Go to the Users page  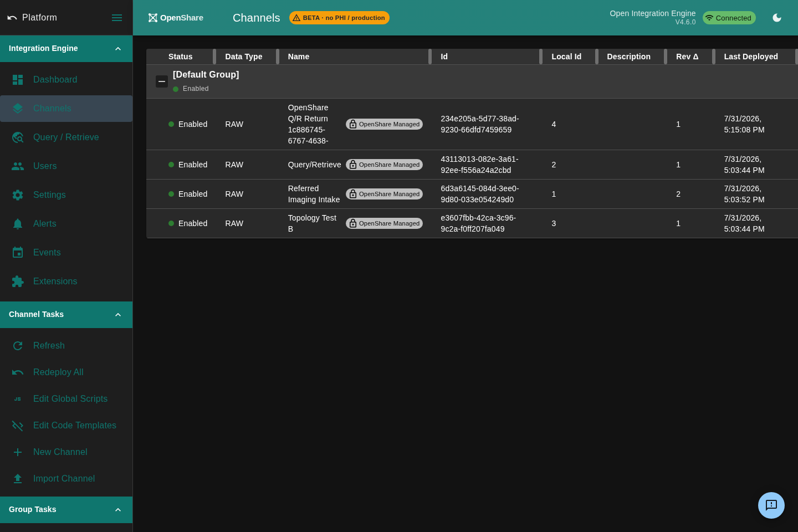click(66, 166)
